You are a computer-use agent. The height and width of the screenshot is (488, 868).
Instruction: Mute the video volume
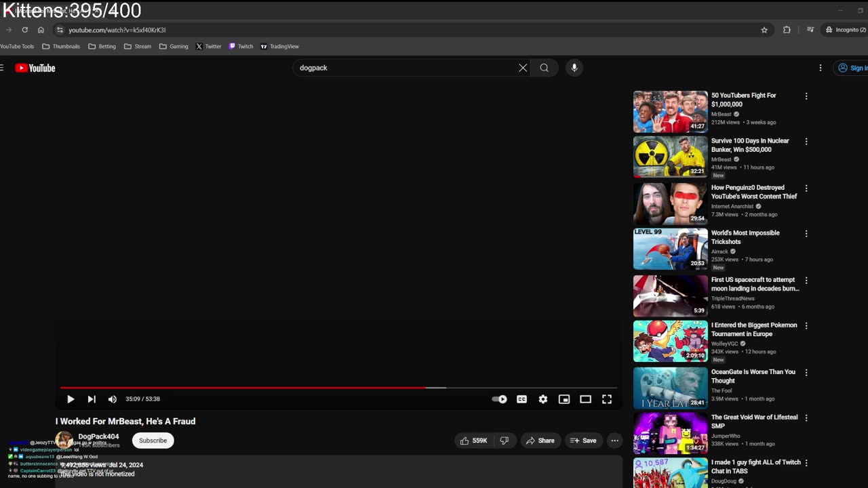click(113, 399)
